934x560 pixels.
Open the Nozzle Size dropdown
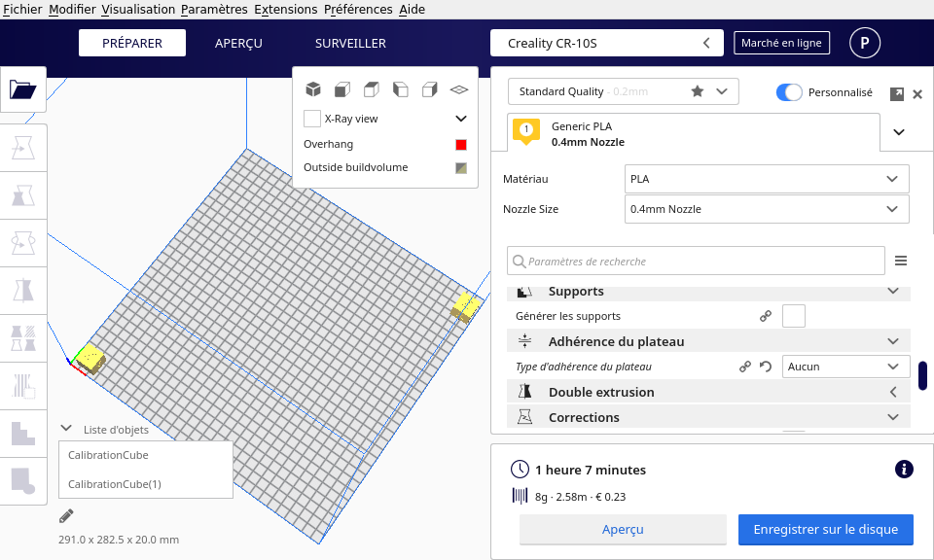pyautogui.click(x=767, y=209)
